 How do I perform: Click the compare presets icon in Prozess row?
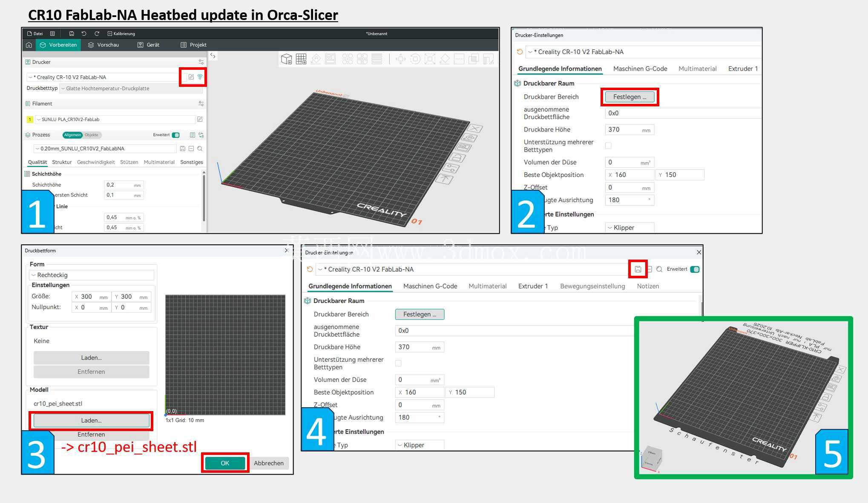(201, 135)
